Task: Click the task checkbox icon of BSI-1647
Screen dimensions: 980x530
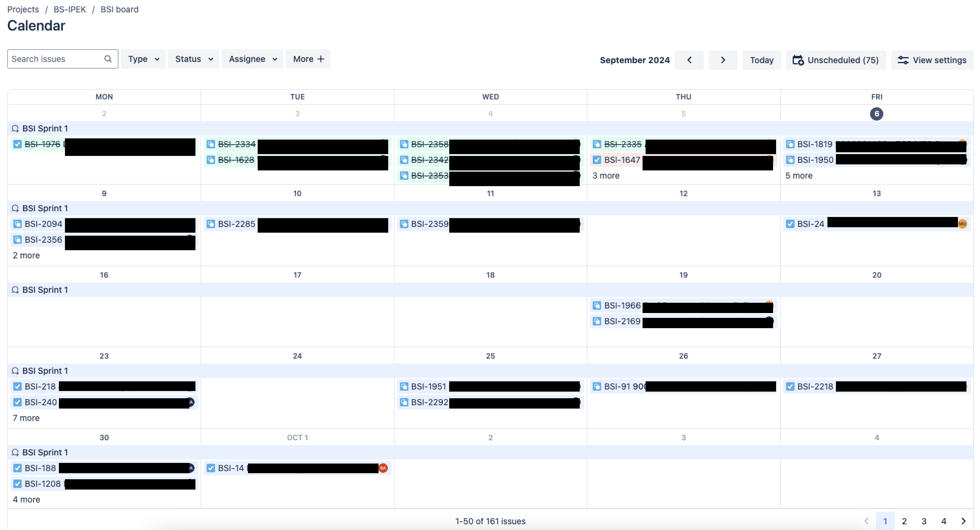Action: [597, 160]
